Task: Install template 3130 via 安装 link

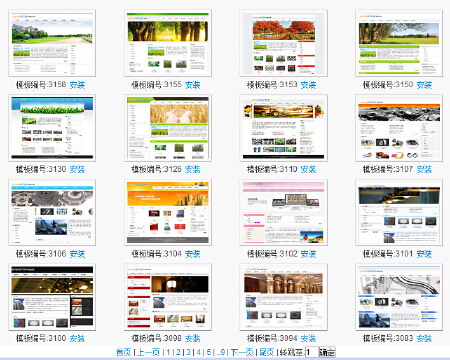Action: click(77, 169)
